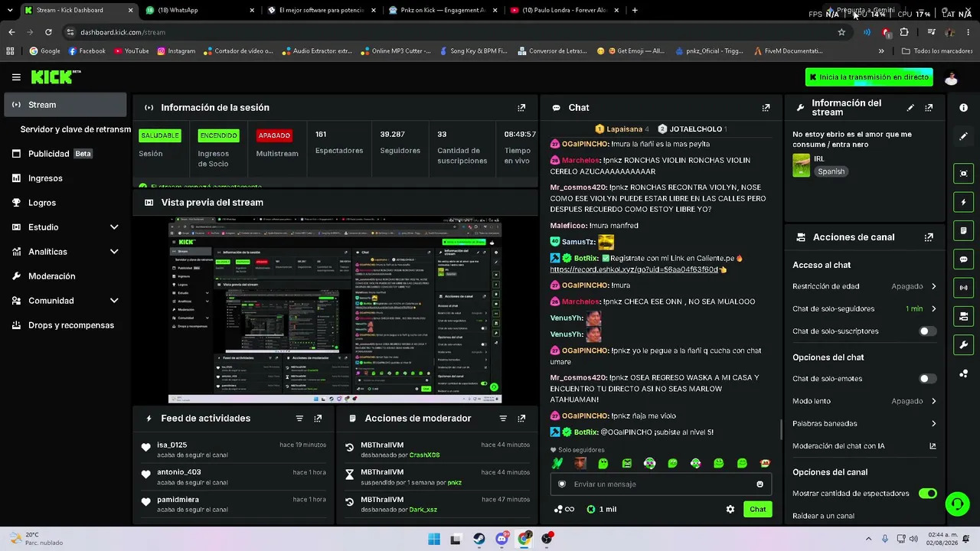Open Feed de actividades filter options
The height and width of the screenshot is (551, 980).
click(299, 419)
